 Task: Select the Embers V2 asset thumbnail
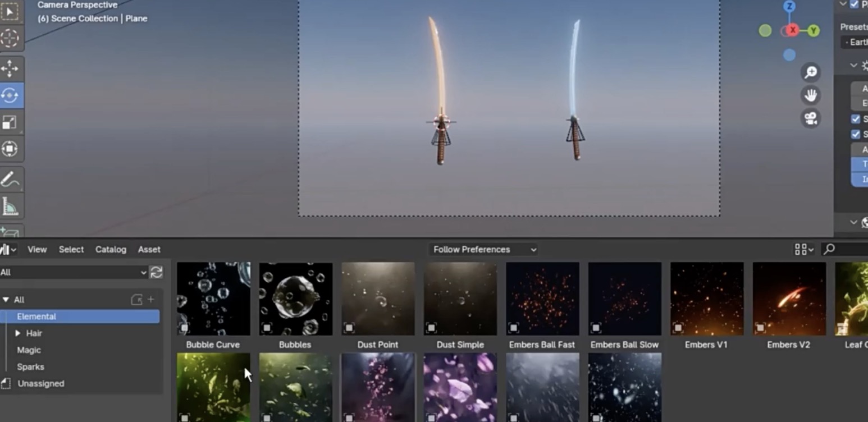(789, 299)
